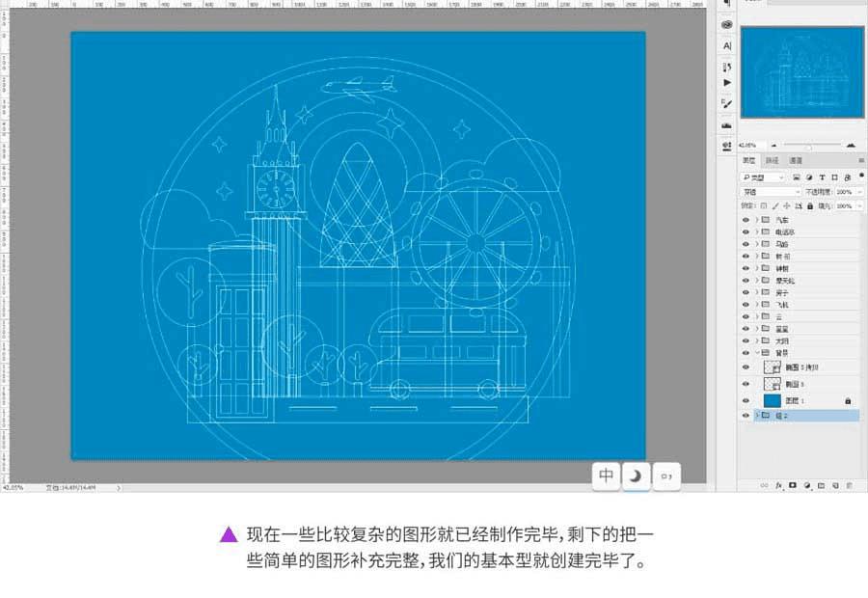Filter layers by pixel layer icon
The width and height of the screenshot is (868, 598).
click(797, 177)
